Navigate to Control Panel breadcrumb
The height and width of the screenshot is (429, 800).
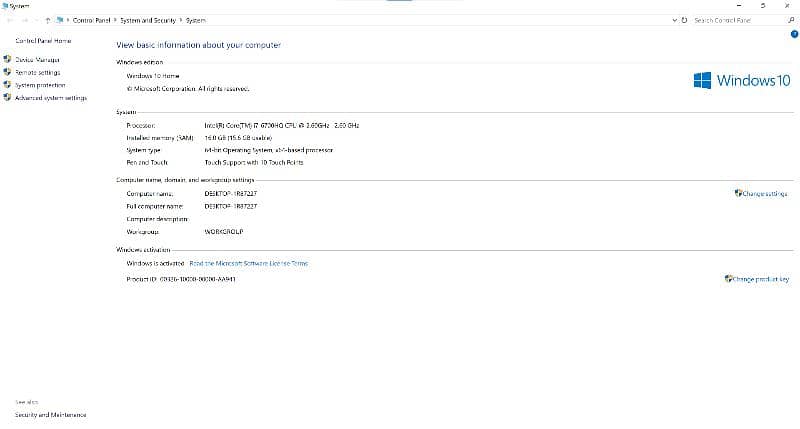tap(91, 20)
